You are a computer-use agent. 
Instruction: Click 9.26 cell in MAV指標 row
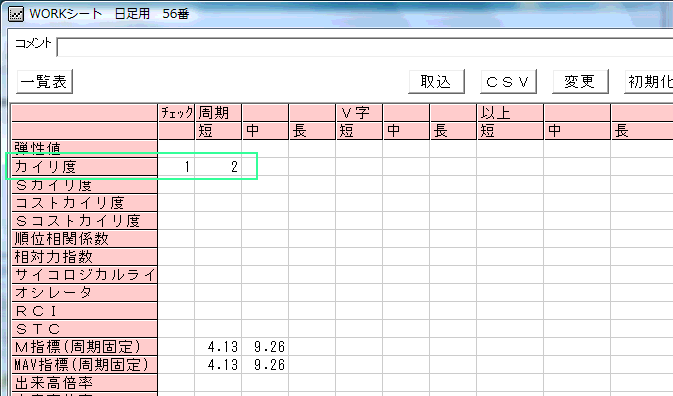click(265, 365)
